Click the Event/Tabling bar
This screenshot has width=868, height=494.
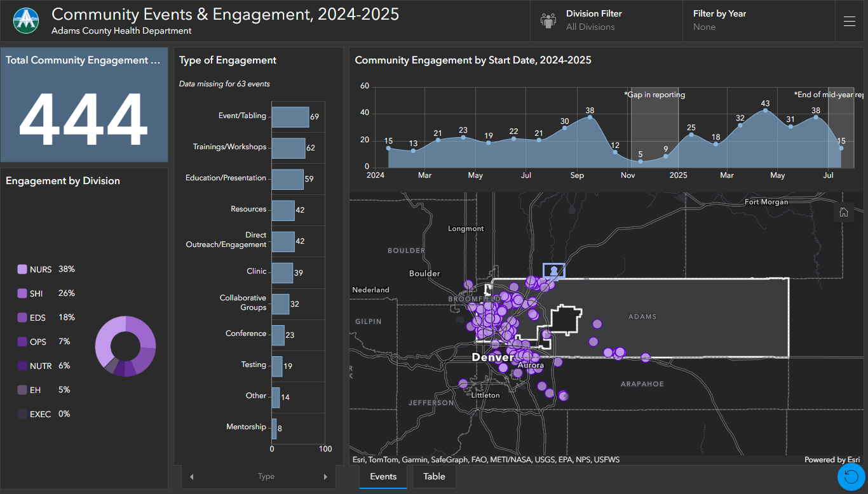[x=290, y=117]
